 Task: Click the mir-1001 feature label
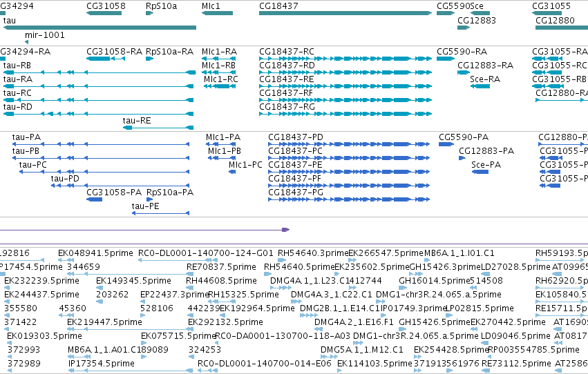pos(45,35)
